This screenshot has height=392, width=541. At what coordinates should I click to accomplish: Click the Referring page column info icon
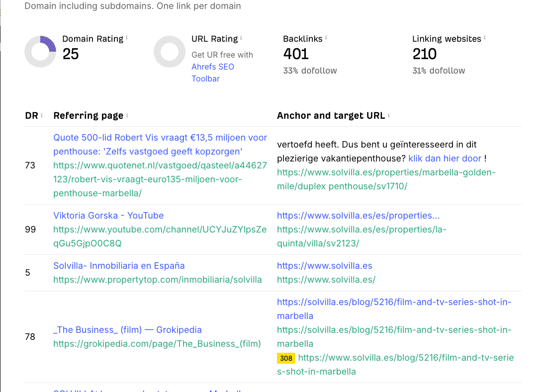pyautogui.click(x=127, y=115)
